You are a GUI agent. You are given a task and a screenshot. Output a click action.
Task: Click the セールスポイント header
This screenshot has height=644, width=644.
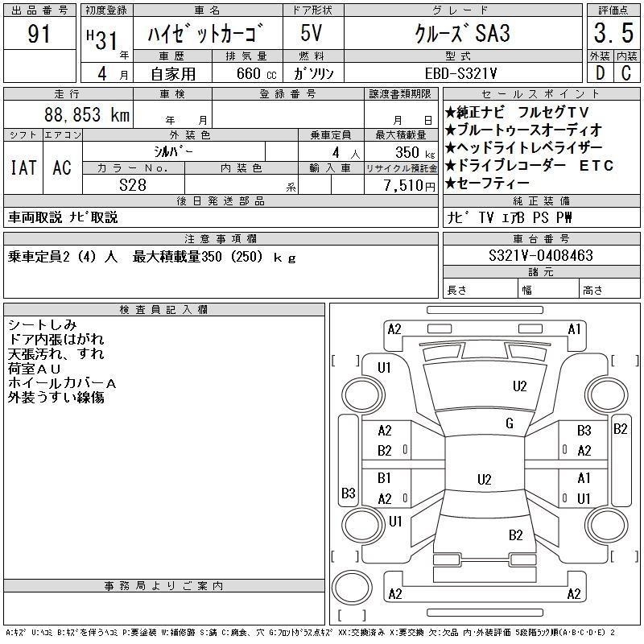click(x=541, y=93)
